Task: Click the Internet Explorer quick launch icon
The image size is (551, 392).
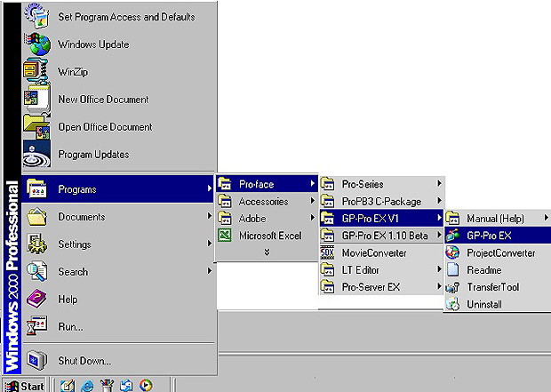Action: coord(87,386)
